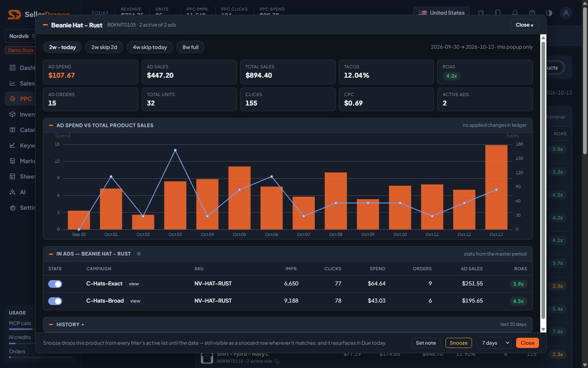The height and width of the screenshot is (368, 588).
Task: Click view next to C-Hats-Exact
Action: coord(134,284)
